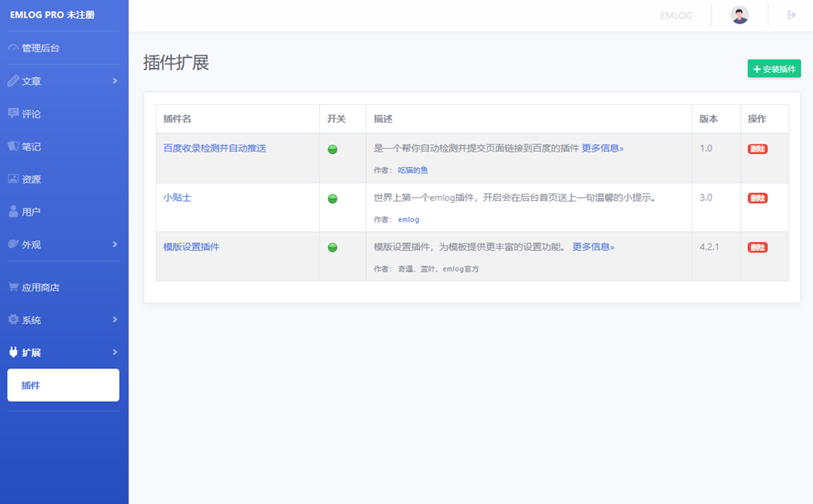Click the gear icon beside 系统
This screenshot has height=504, width=813.
tap(13, 320)
